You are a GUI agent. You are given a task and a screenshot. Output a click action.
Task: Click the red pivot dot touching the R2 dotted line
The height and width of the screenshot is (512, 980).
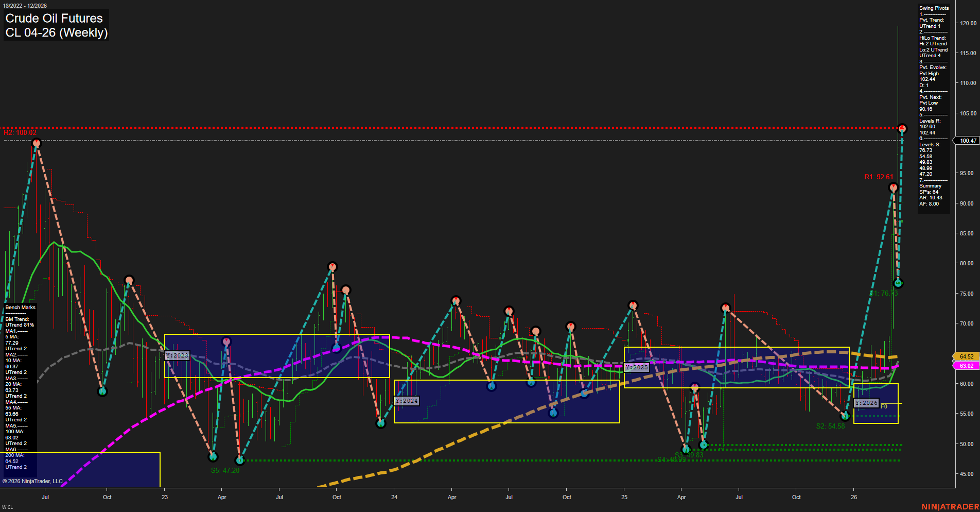tap(902, 127)
